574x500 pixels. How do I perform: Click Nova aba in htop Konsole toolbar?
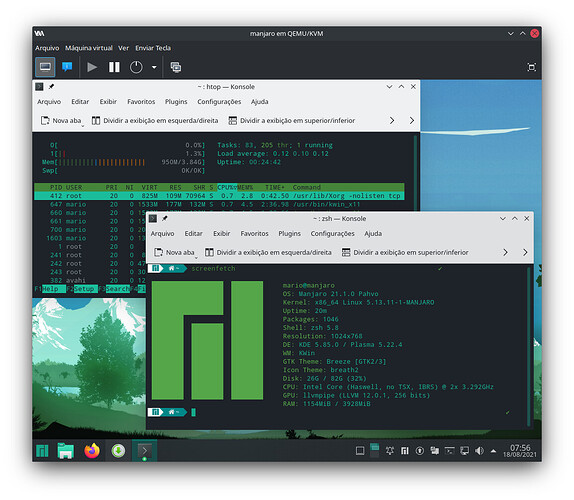point(61,120)
